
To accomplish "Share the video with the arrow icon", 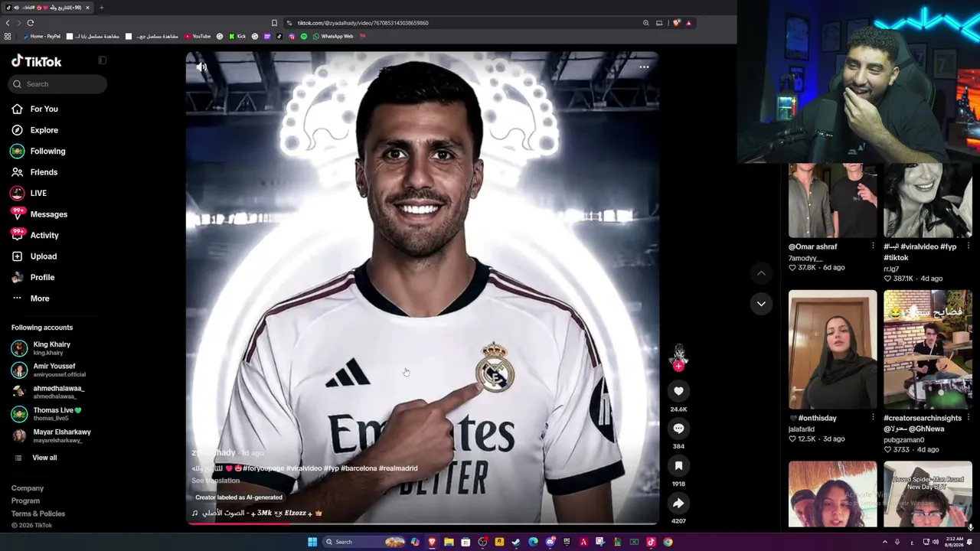I will click(678, 504).
